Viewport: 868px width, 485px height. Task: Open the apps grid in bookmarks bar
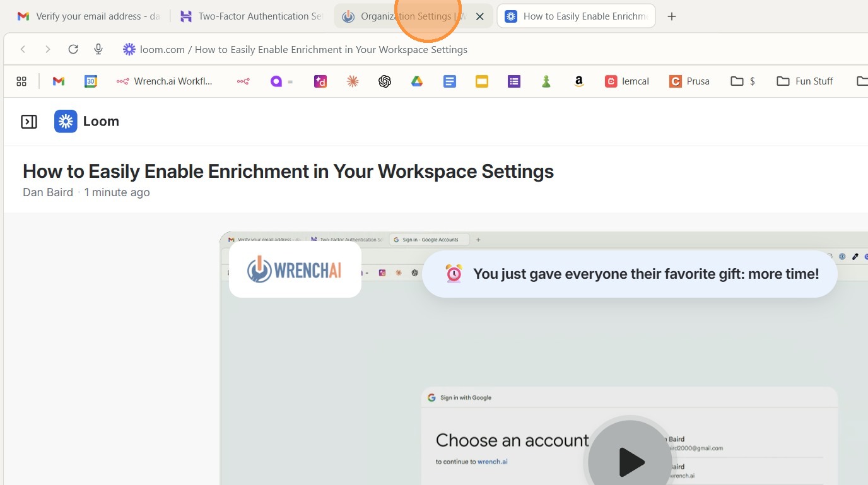(21, 81)
